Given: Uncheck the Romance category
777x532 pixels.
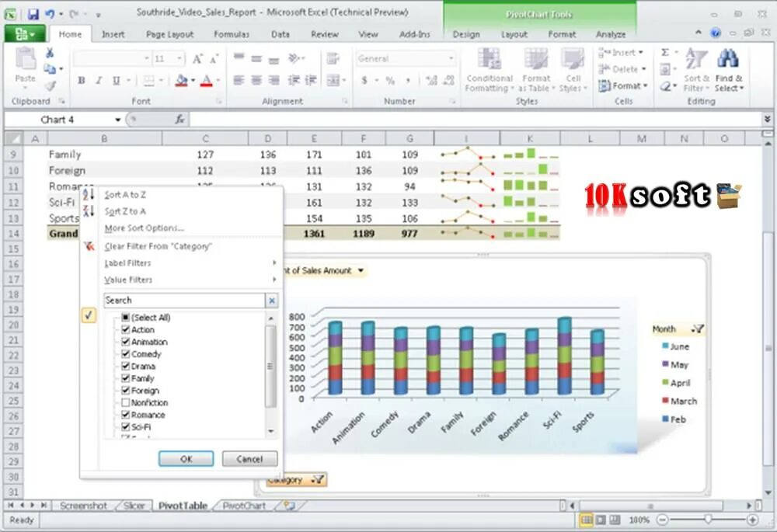Looking at the screenshot, I should [x=125, y=415].
